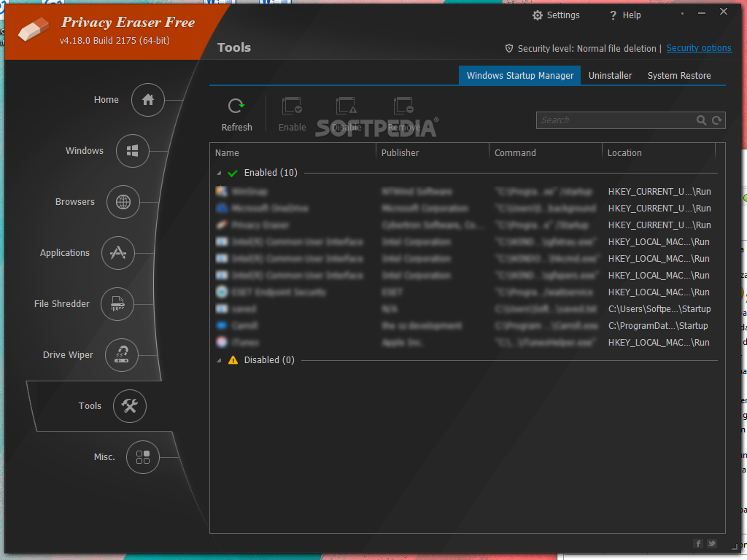Screen dimensions: 747x560
Task: Collapse the Disabled (0) group
Action: coord(219,360)
